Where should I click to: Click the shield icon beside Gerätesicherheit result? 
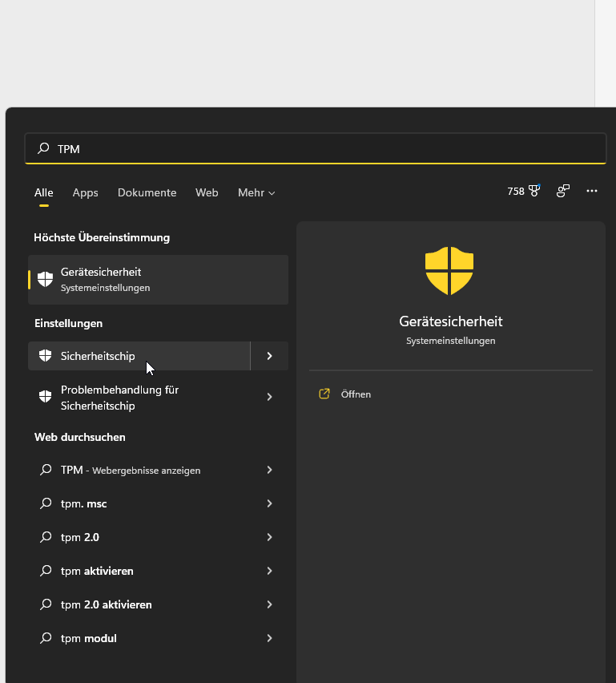[45, 279]
